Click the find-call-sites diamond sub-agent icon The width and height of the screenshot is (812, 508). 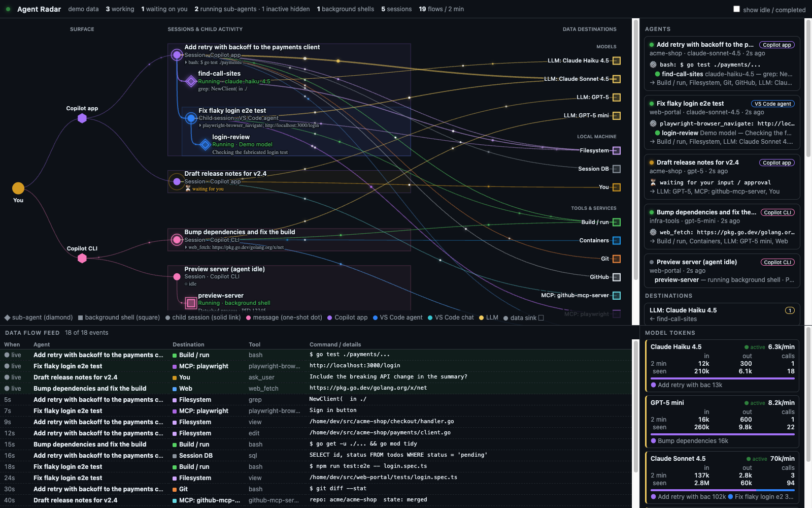(x=191, y=81)
